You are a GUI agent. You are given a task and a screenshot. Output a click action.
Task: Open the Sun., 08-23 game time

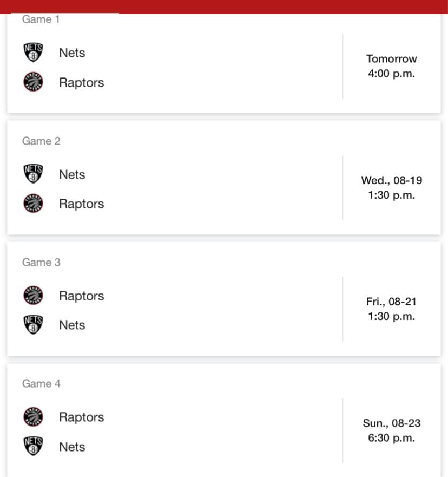click(392, 430)
